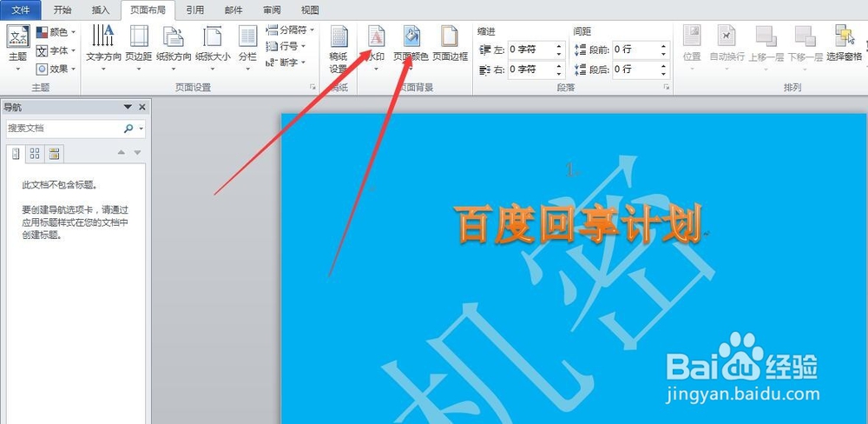This screenshot has height=424, width=868.
Task: Open the 段落 paragraph dialog launcher
Action: (x=667, y=87)
